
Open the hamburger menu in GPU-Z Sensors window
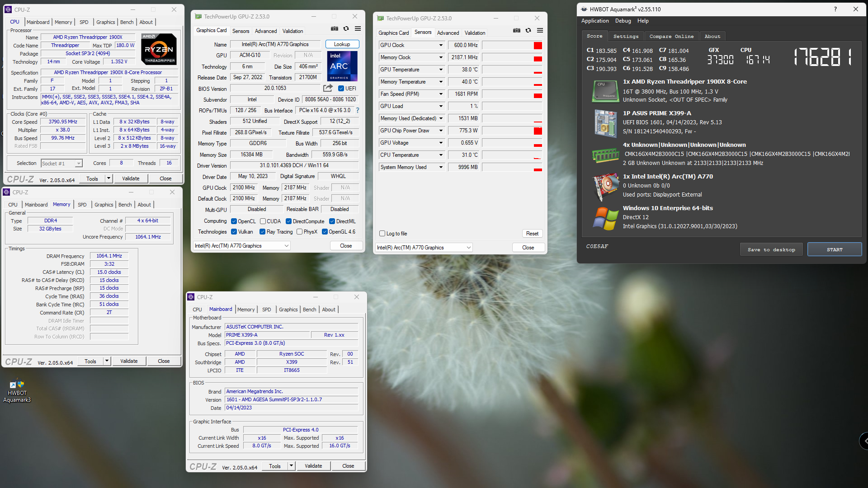[x=540, y=31]
